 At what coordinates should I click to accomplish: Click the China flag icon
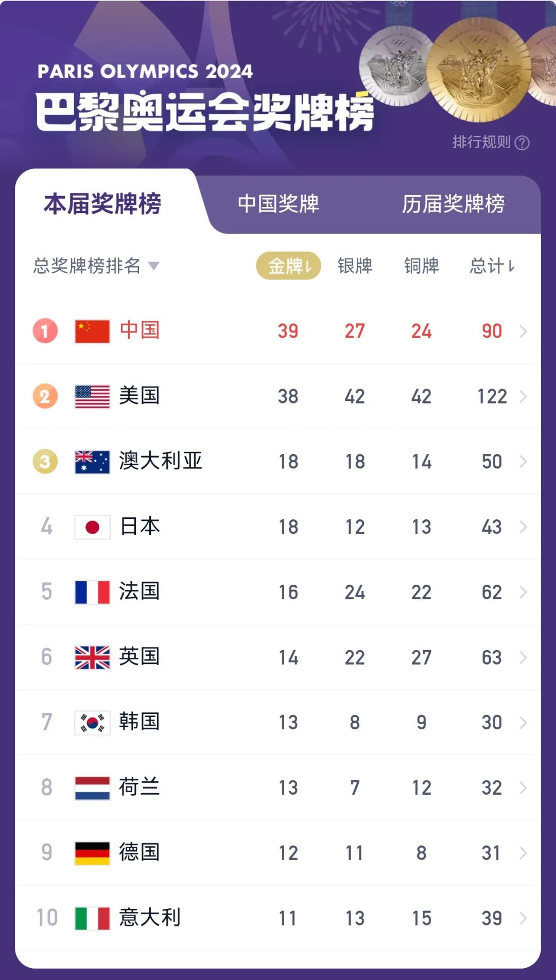92,331
